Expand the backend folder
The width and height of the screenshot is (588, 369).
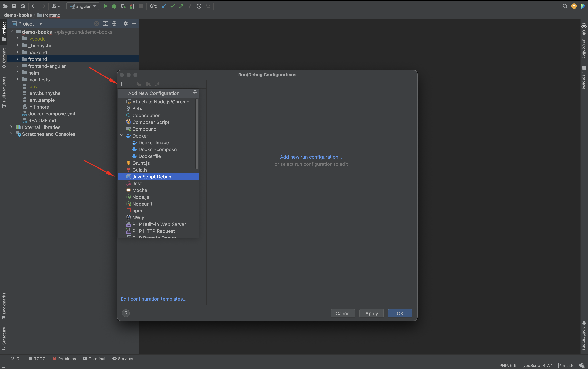coord(17,52)
